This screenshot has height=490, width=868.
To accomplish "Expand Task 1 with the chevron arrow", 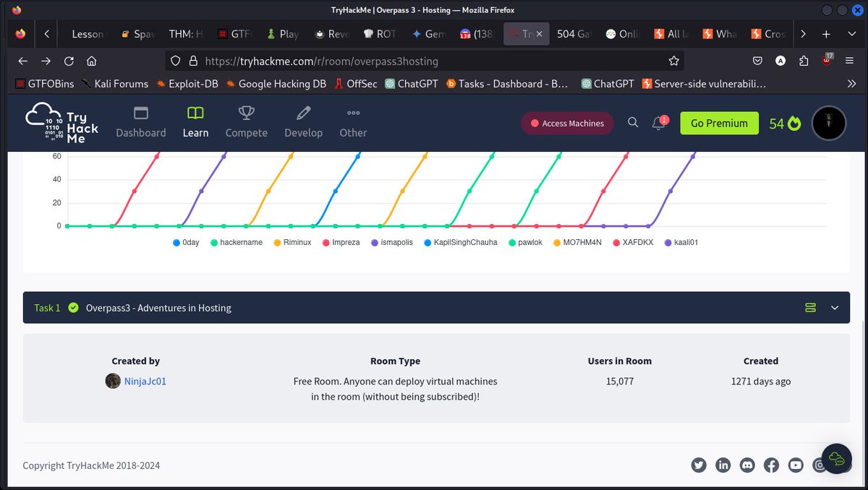I will (835, 308).
